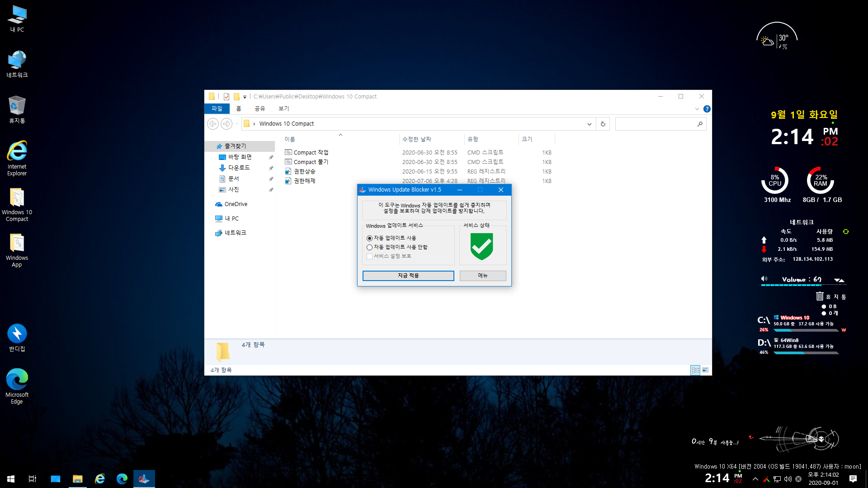The width and height of the screenshot is (868, 488).
Task: Show hidden system tray icons
Action: tap(755, 479)
